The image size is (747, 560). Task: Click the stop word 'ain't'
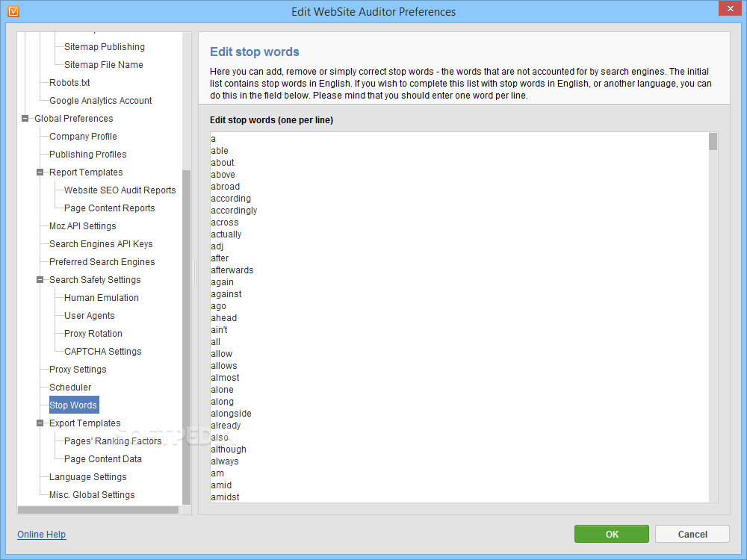click(x=219, y=330)
